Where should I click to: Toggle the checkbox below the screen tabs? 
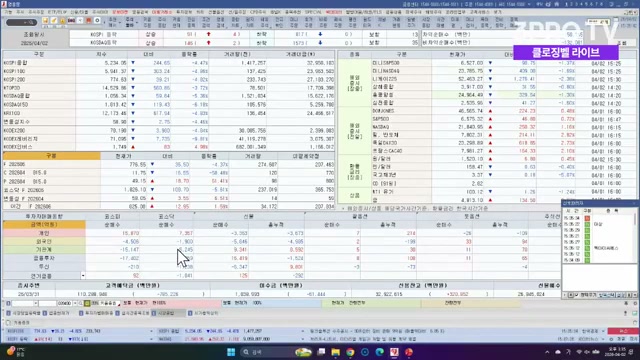pyautogui.click(x=8, y=322)
